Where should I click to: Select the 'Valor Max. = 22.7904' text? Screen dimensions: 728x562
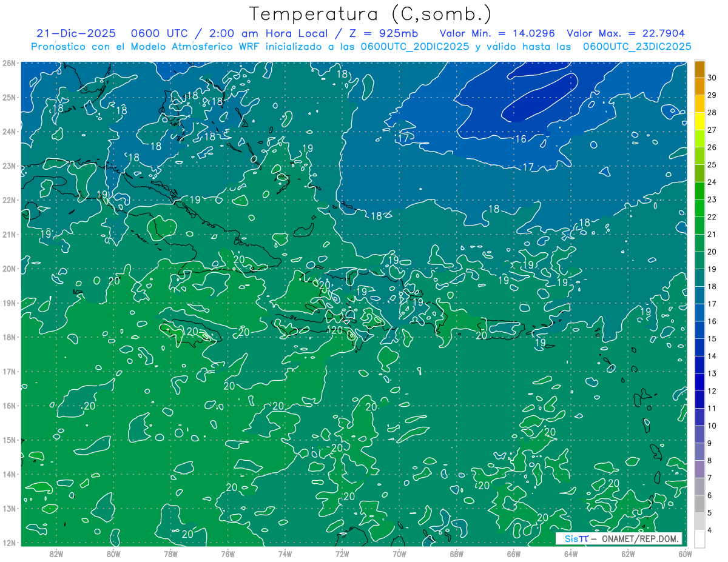point(625,33)
